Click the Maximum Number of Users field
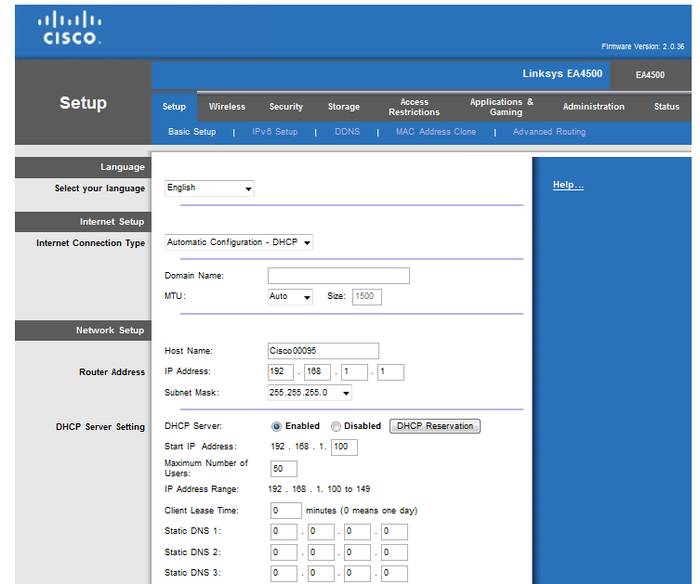This screenshot has height=584, width=700. [283, 469]
